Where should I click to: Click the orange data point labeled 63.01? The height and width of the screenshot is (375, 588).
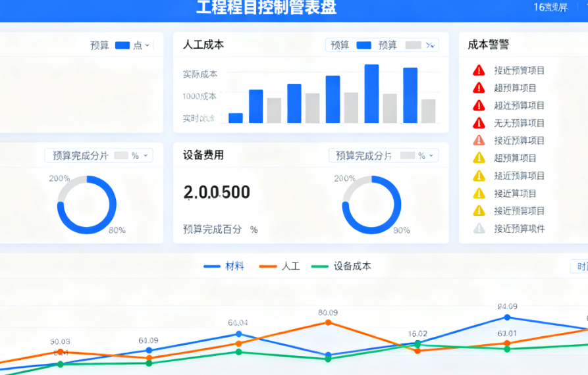(x=507, y=343)
